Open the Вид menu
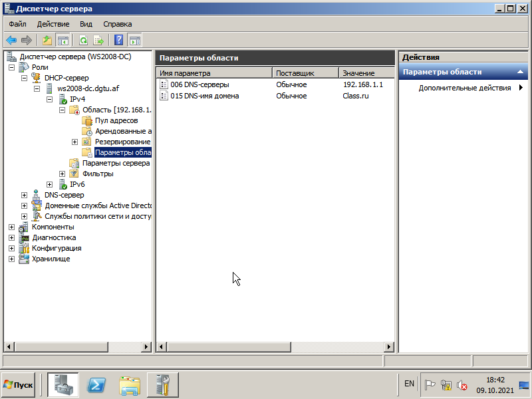532x399 pixels. [x=86, y=24]
